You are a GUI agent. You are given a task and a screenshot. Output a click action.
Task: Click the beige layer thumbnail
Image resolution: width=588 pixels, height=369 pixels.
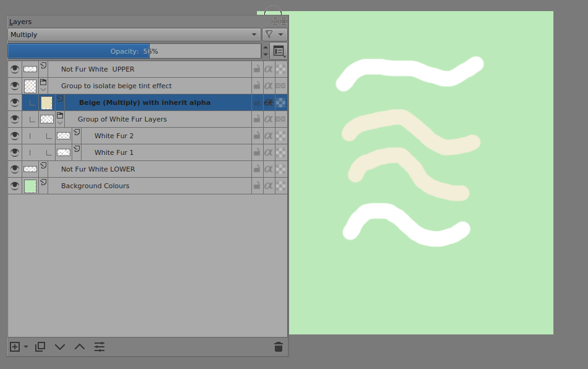click(x=46, y=102)
